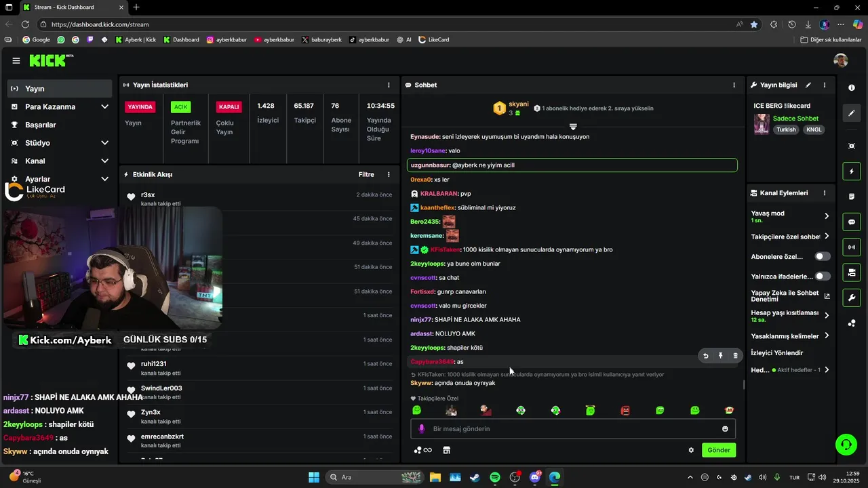Open the Filtre button in Etkinlik Akışı
Image resolution: width=868 pixels, height=488 pixels.
coord(366,175)
